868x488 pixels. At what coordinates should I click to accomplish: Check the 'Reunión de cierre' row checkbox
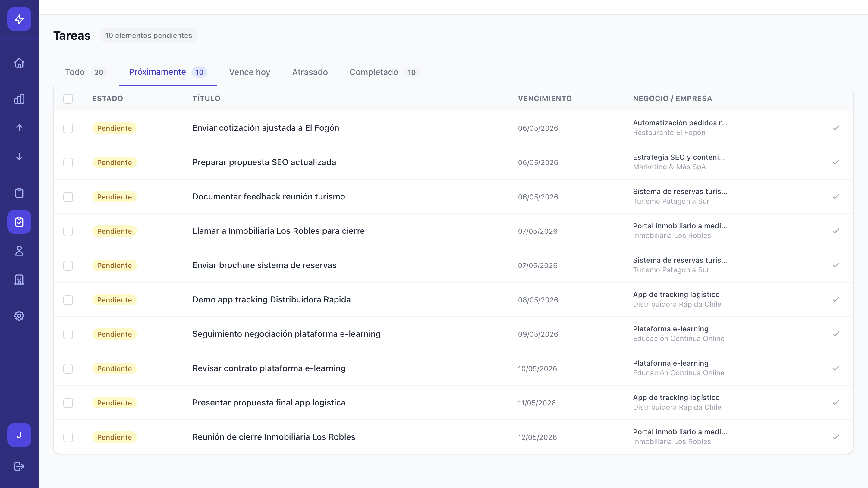(68, 437)
